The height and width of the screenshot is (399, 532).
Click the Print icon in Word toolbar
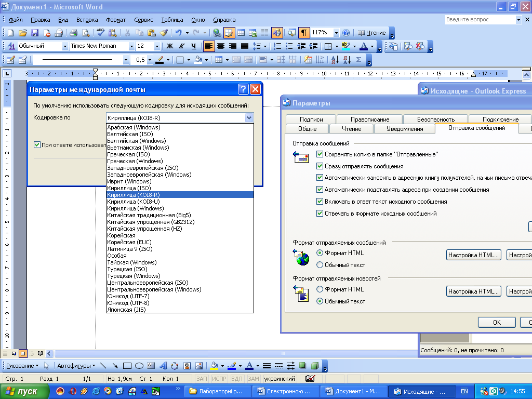tap(74, 33)
